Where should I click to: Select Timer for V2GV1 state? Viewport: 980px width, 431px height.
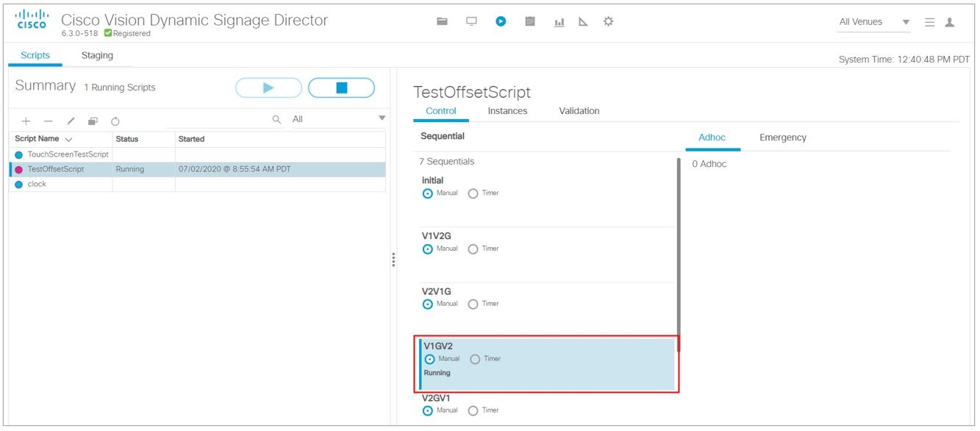[473, 410]
